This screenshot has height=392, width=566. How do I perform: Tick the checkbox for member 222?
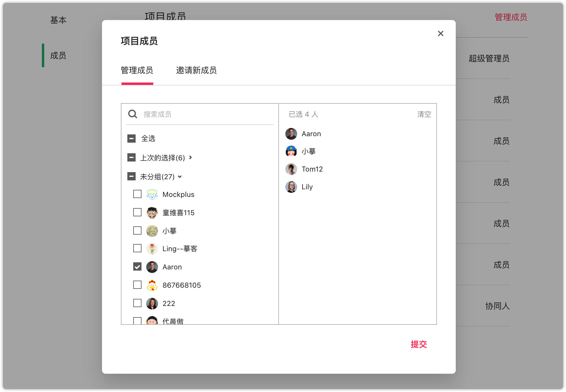137,303
